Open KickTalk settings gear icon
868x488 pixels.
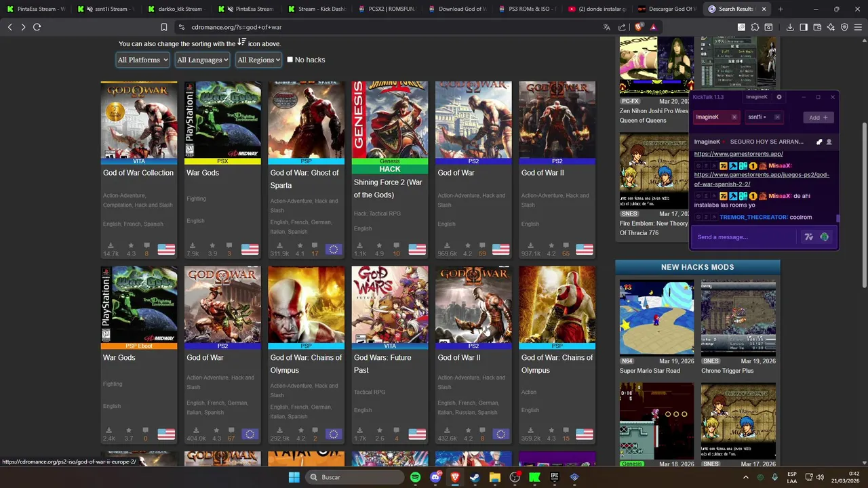pos(778,97)
